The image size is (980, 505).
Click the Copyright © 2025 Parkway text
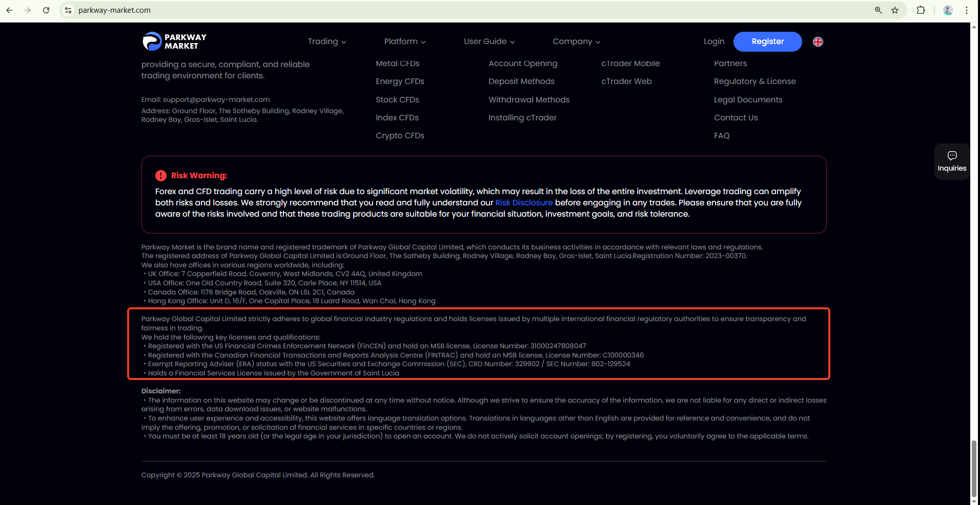258,475
